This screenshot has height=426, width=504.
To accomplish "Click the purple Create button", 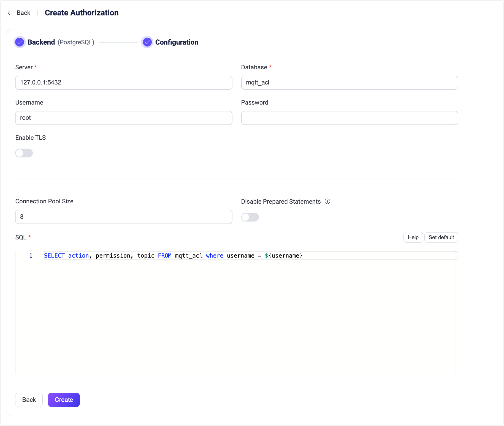I will click(64, 400).
